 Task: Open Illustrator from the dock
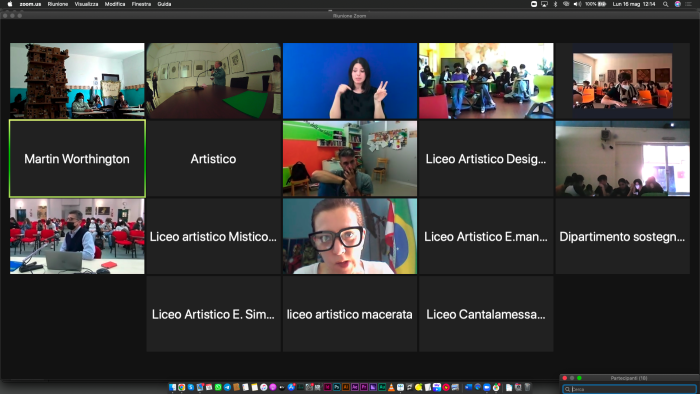click(346, 387)
